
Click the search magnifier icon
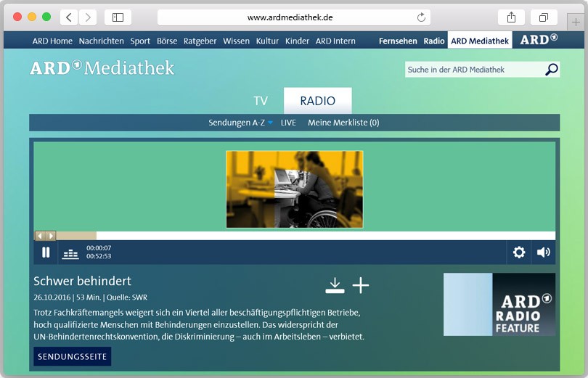click(551, 70)
